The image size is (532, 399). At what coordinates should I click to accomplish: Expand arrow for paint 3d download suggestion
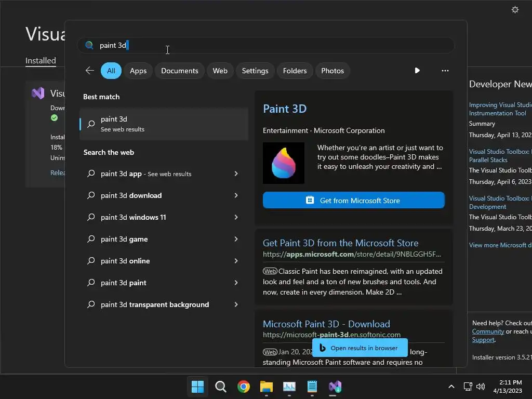(x=236, y=195)
